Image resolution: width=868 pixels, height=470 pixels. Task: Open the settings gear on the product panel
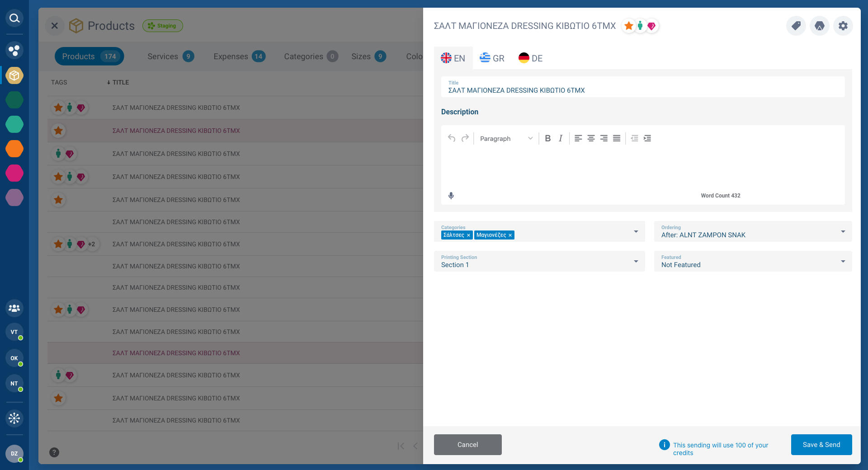[x=843, y=26]
